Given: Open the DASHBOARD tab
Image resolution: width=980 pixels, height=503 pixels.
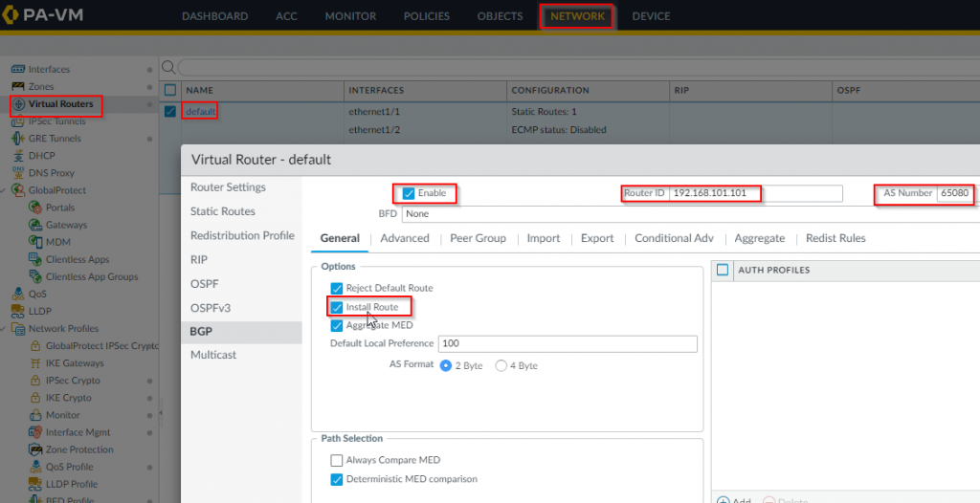Looking at the screenshot, I should click(x=215, y=16).
